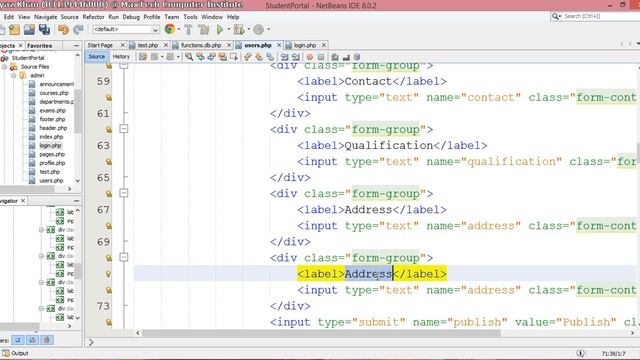Image resolution: width=640 pixels, height=360 pixels.
Task: Click the Save All icon
Action: tap(44, 29)
